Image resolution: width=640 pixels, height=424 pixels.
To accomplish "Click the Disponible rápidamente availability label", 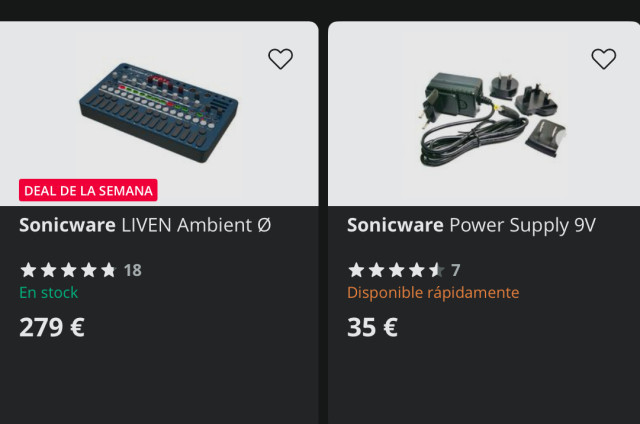I will (433, 292).
